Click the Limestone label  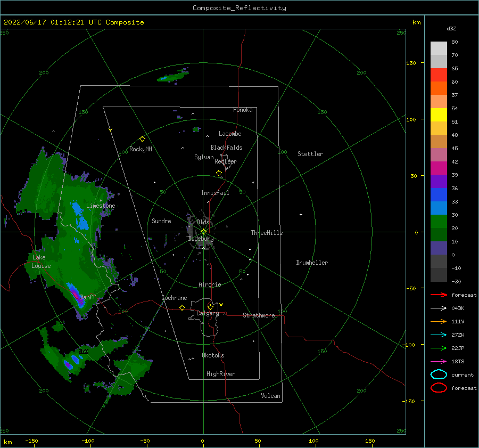[x=101, y=206]
